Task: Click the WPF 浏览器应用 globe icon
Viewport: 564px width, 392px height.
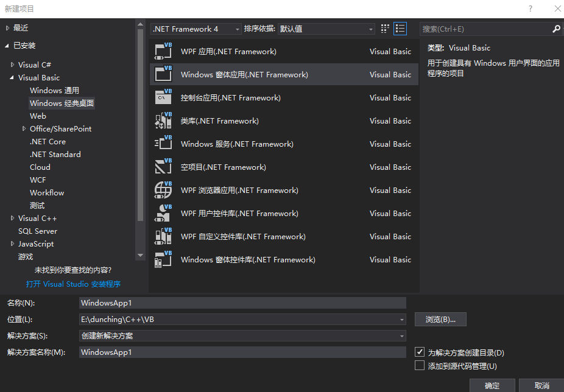Action: [163, 191]
